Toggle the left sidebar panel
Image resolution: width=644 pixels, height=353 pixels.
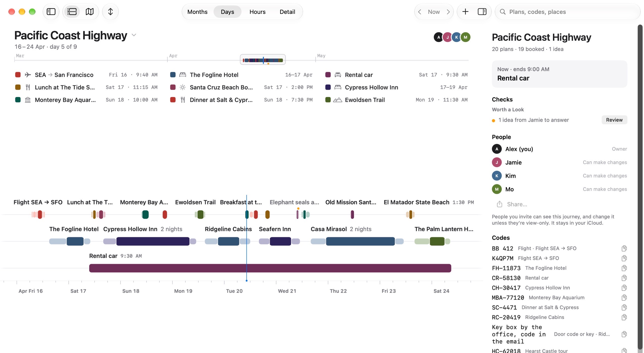[x=51, y=12]
